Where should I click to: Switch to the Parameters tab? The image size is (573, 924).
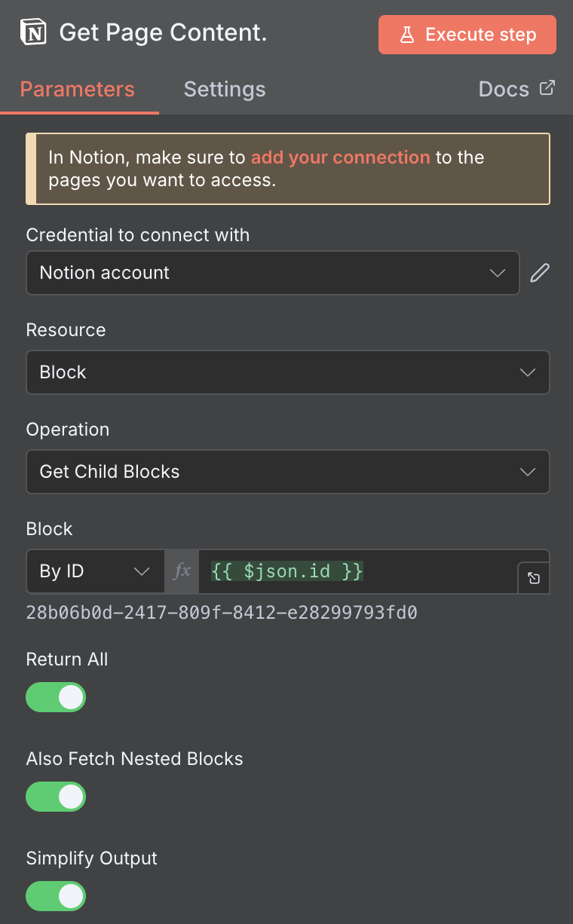click(x=78, y=90)
